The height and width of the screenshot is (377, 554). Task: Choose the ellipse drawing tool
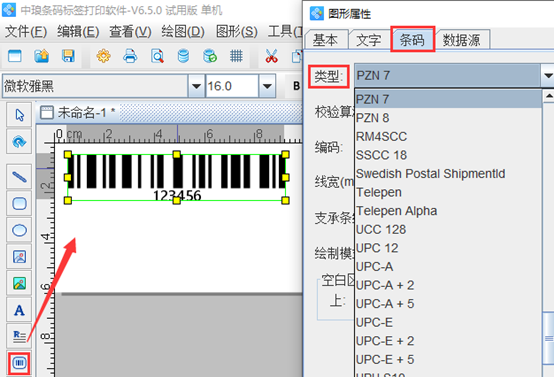coord(19,230)
